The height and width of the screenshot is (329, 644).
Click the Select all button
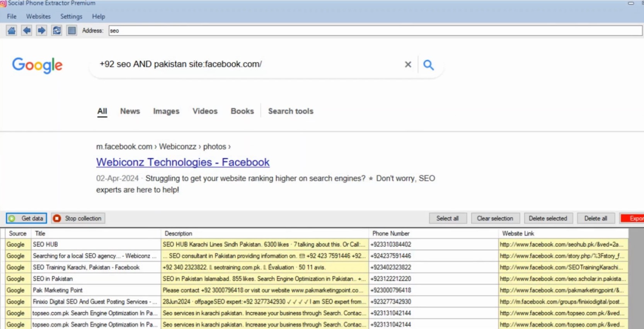(448, 218)
